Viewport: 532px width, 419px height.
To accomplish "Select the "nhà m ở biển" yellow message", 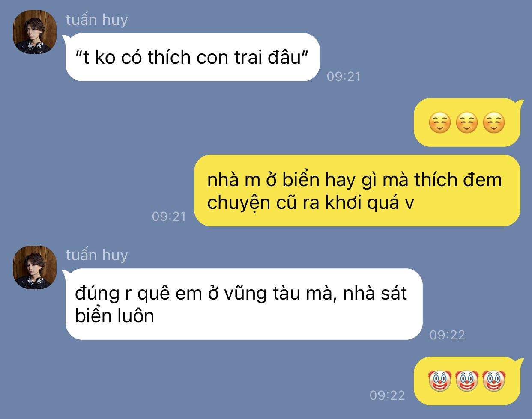I will 357,190.
